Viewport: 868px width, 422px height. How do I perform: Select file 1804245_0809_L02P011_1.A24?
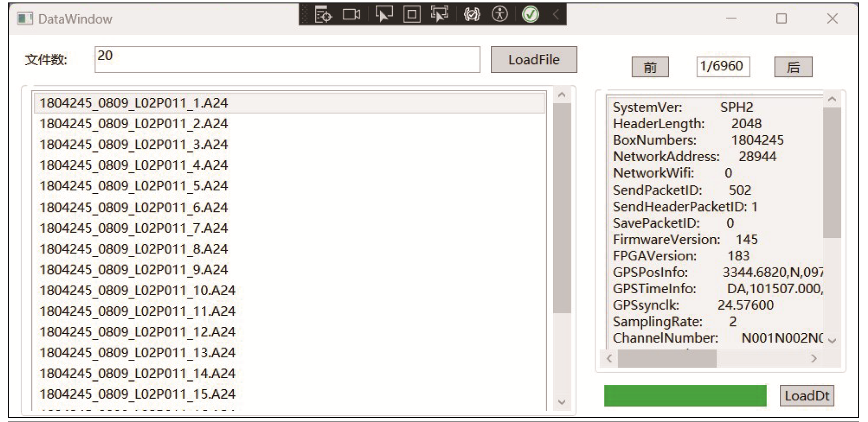click(133, 103)
